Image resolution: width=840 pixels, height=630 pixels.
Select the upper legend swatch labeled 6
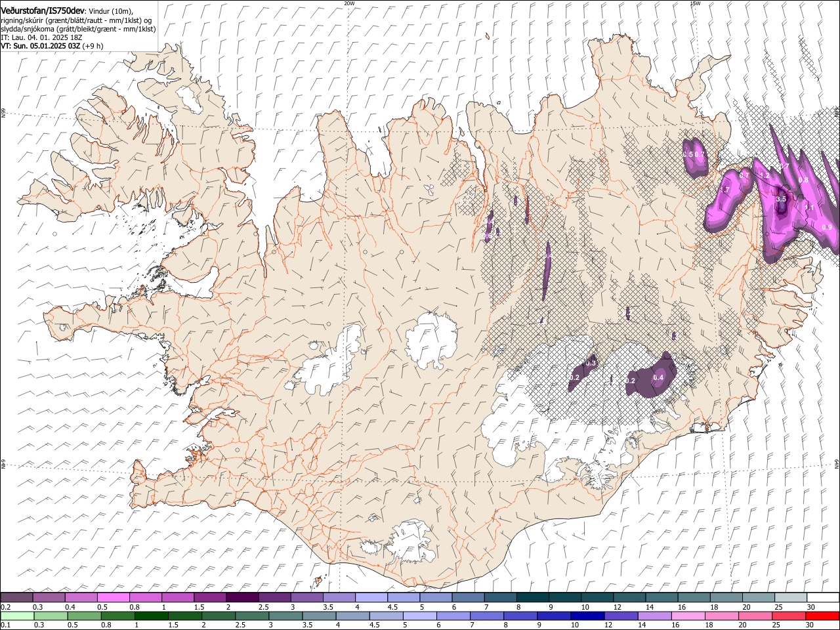pyautogui.click(x=467, y=598)
